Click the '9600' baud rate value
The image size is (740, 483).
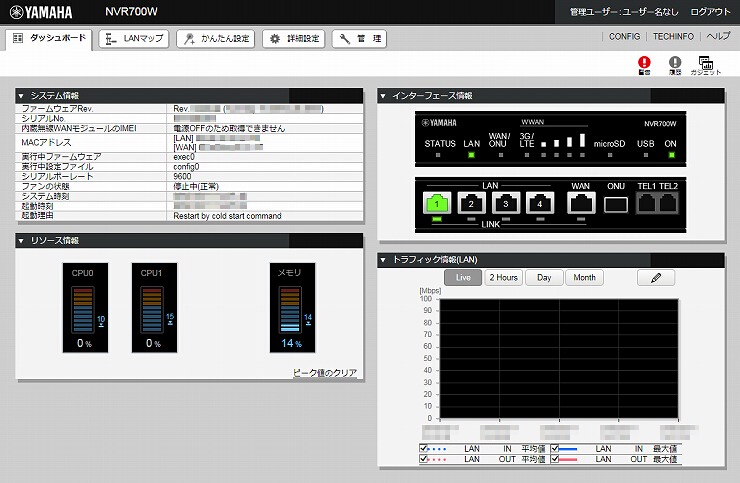click(182, 177)
